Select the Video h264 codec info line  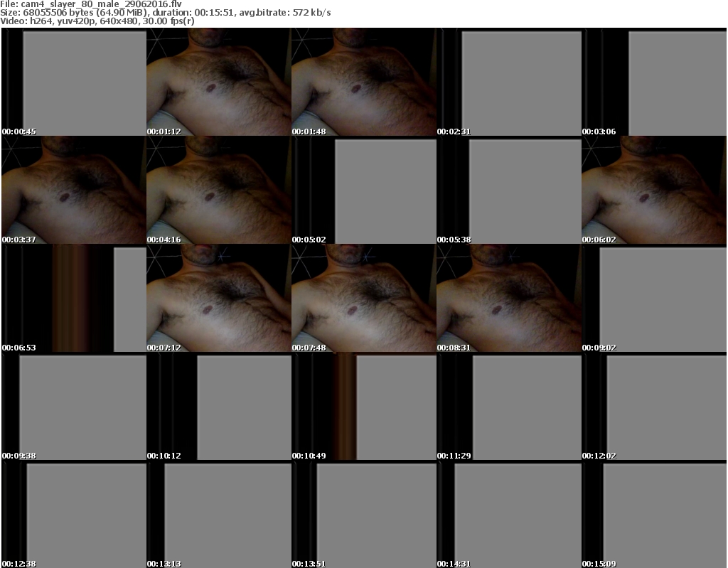(97, 21)
